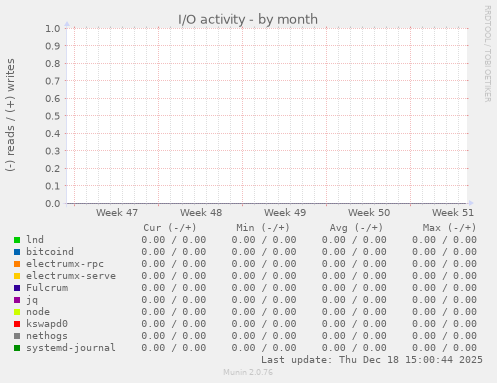Click the nethogs Cur value 0.00 / 0.00
Viewport: 497px width, 383px height.
tap(174, 336)
